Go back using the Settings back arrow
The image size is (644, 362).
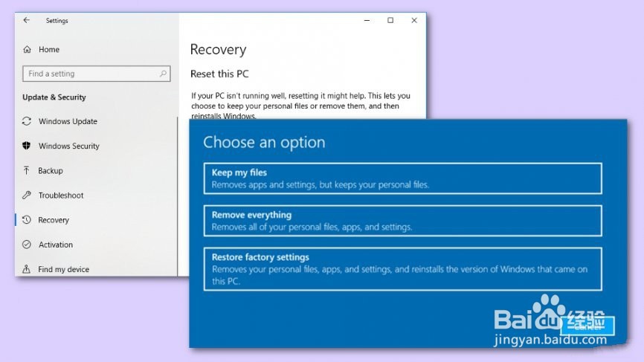27,20
